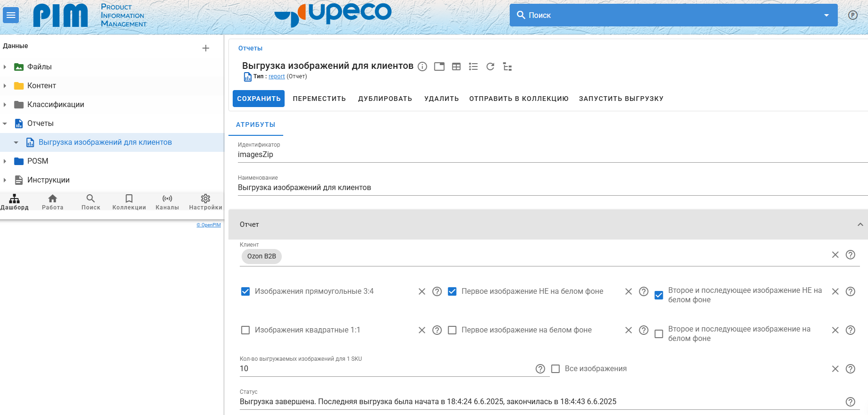
Task: Open the table view icon
Action: 456,66
